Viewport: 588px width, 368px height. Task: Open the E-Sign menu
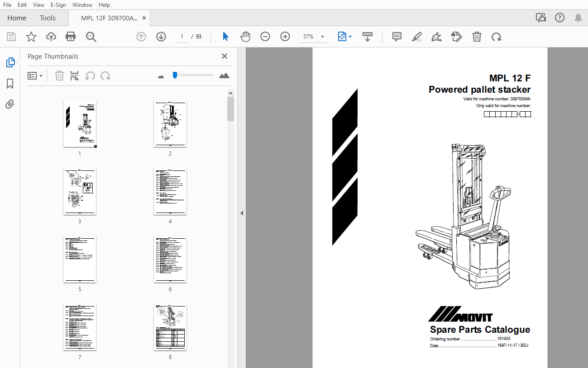58,5
